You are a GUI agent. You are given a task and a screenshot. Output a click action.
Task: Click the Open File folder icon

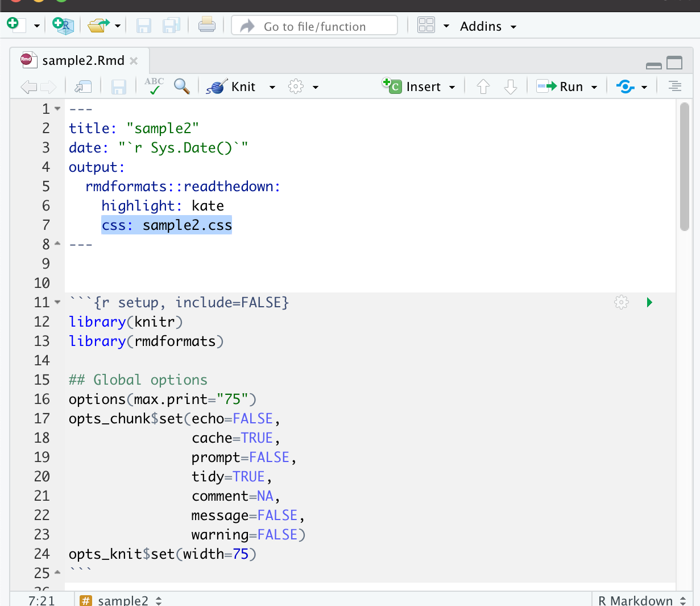[x=98, y=25]
